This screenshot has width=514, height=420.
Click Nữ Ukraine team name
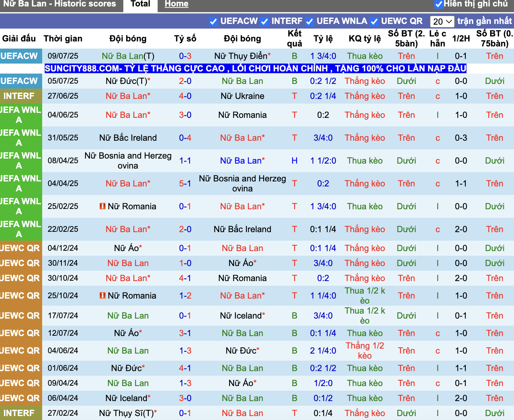pyautogui.click(x=242, y=96)
